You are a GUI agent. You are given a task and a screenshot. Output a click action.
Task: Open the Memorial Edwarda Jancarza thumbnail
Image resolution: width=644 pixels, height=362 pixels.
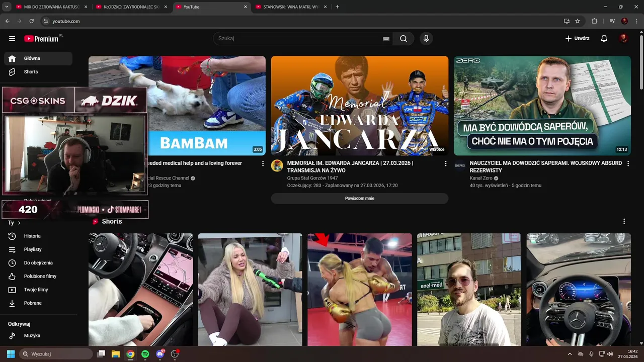pyautogui.click(x=360, y=106)
